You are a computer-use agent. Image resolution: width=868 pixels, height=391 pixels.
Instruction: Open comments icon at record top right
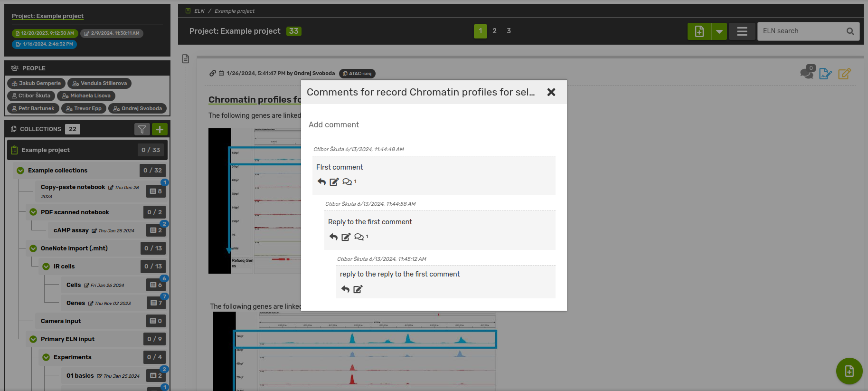(x=807, y=73)
